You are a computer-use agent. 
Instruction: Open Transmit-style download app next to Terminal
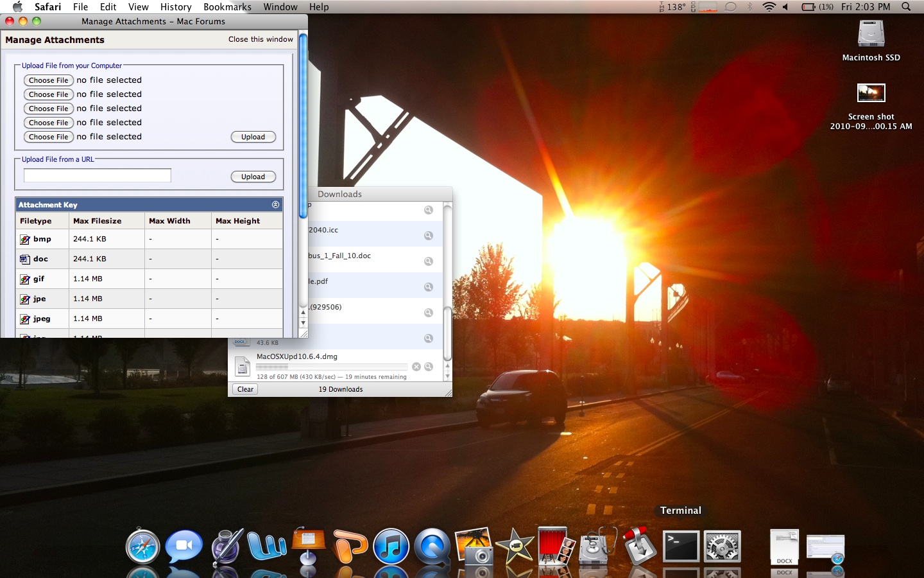(x=640, y=547)
